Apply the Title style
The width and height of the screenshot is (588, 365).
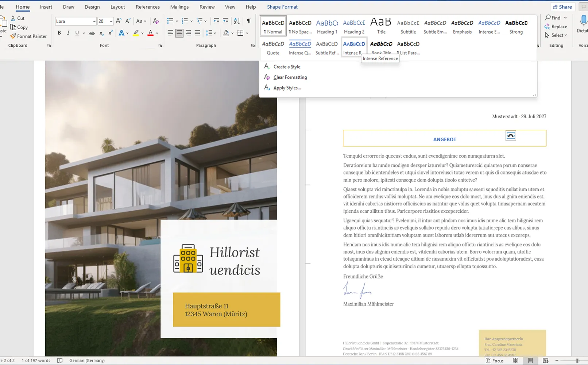[x=381, y=26]
